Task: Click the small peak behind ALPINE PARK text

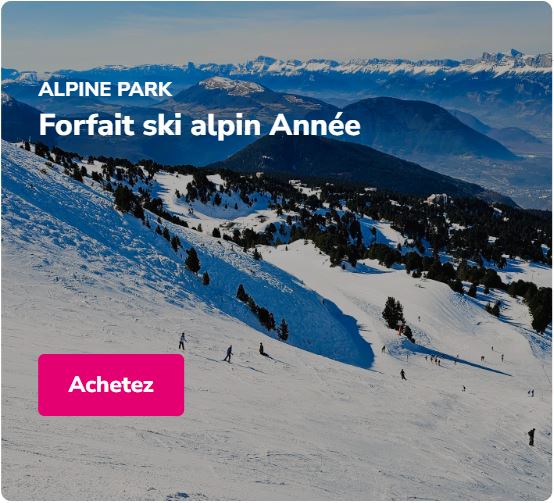Action: 231,86
